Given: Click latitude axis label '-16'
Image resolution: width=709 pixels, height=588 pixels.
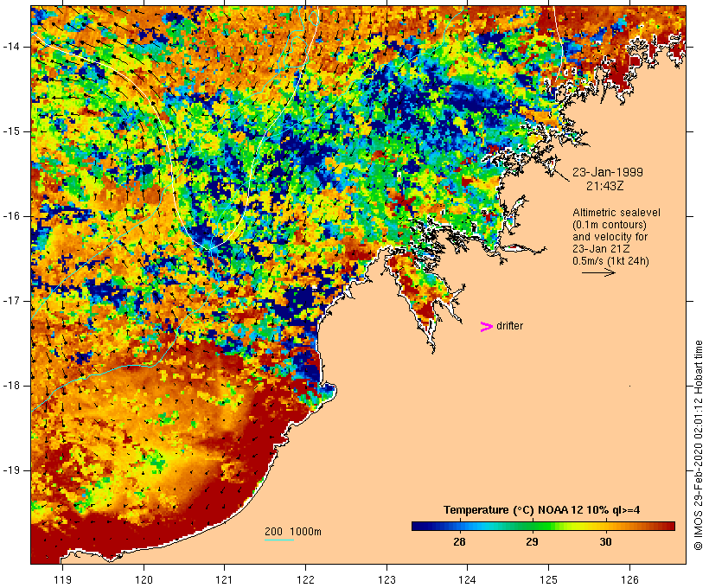Looking at the screenshot, I should 10,216.
